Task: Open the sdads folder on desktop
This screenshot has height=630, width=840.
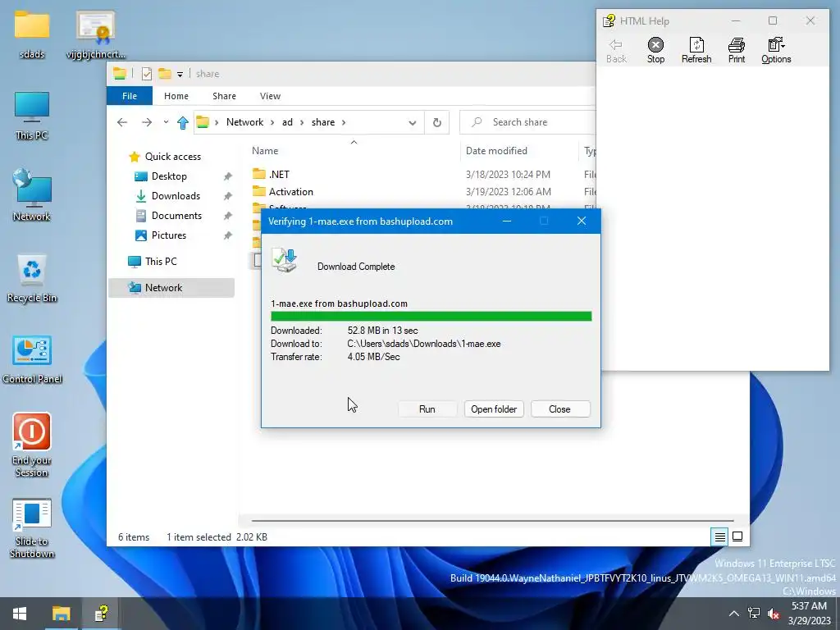Action: [32, 34]
